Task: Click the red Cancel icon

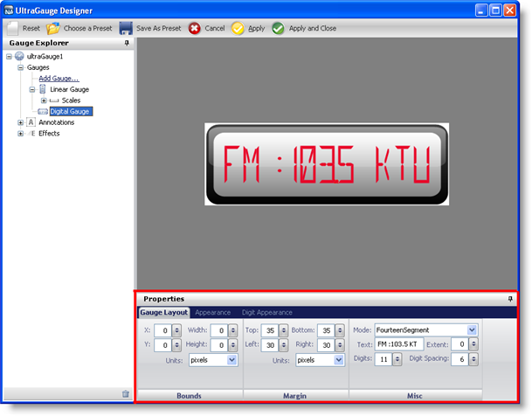Action: click(x=195, y=28)
